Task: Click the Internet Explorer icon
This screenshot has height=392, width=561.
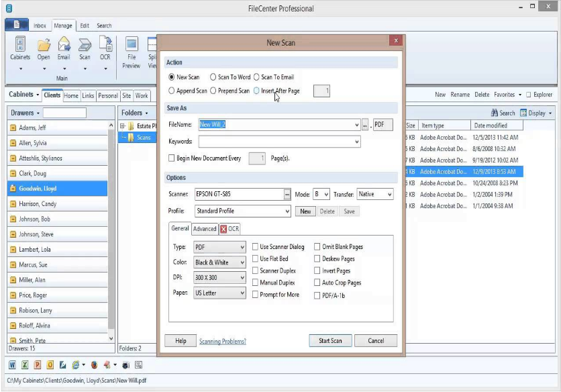Action: coord(75,364)
